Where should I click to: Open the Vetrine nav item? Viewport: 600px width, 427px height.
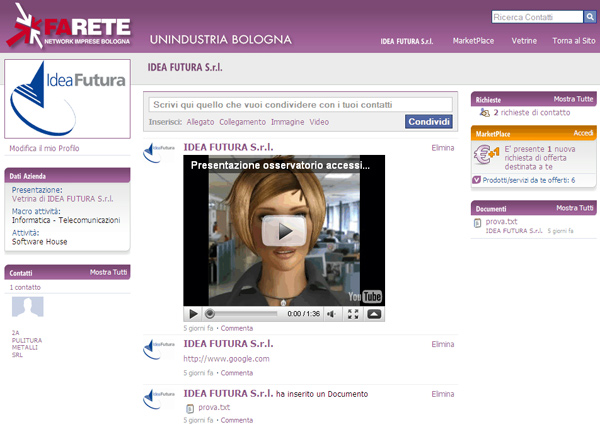[524, 41]
